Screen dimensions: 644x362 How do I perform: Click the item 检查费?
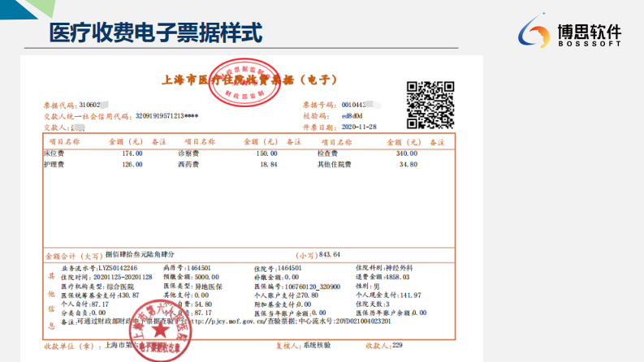pyautogui.click(x=328, y=153)
